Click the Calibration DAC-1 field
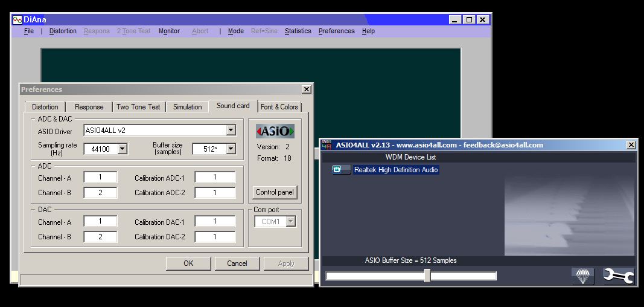This screenshot has width=644, height=307. point(215,222)
